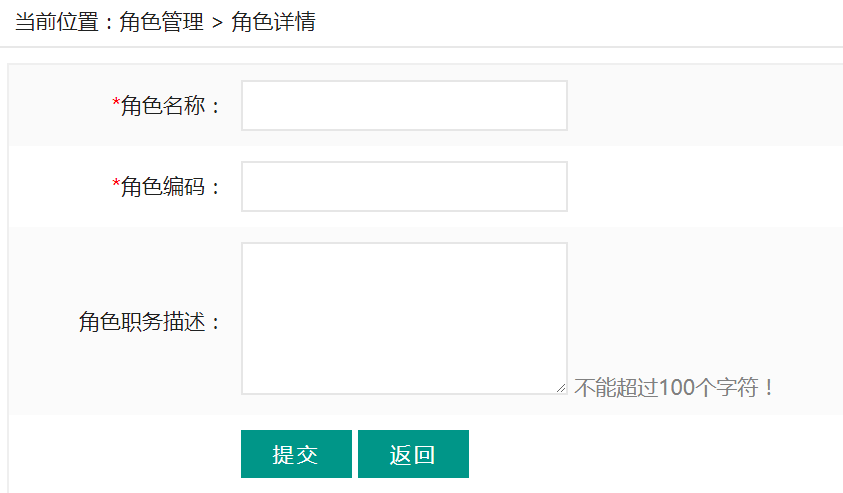Click the > breadcrumb separator arrow

[217, 23]
